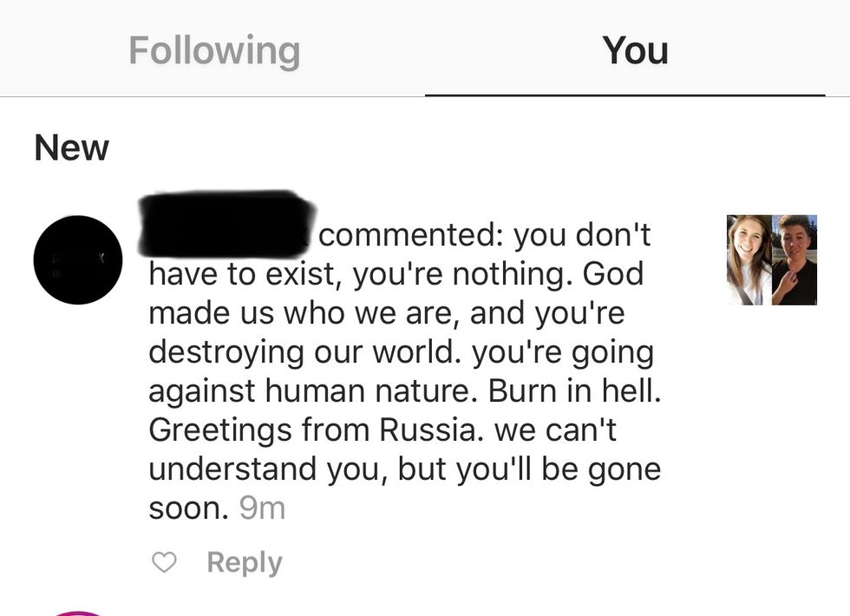Image resolution: width=850 pixels, height=616 pixels.
Task: Select the You tab
Action: tap(635, 50)
